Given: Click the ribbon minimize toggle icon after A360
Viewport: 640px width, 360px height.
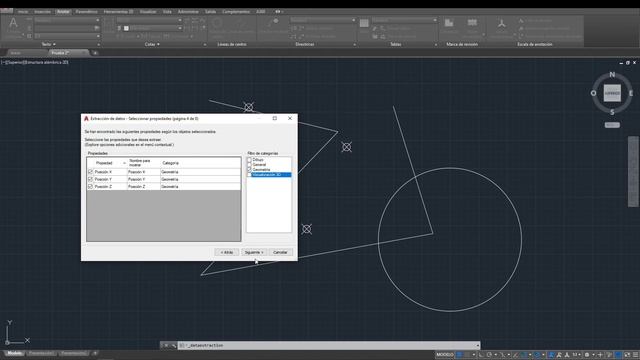Looking at the screenshot, I should pos(278,11).
